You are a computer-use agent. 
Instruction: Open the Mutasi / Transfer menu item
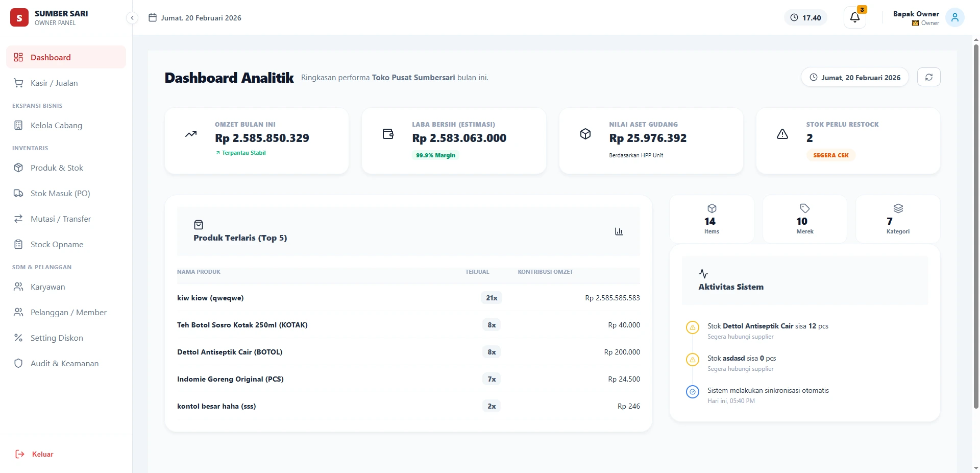coord(60,219)
